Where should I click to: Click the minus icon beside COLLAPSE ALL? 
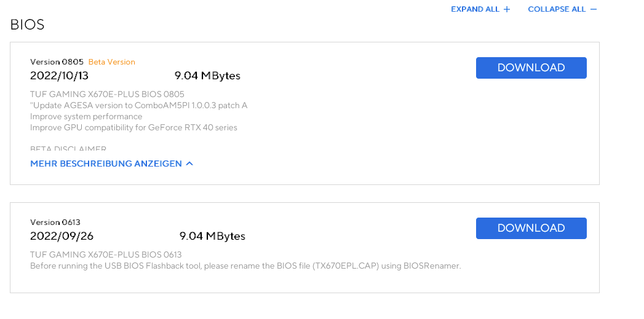pos(593,9)
